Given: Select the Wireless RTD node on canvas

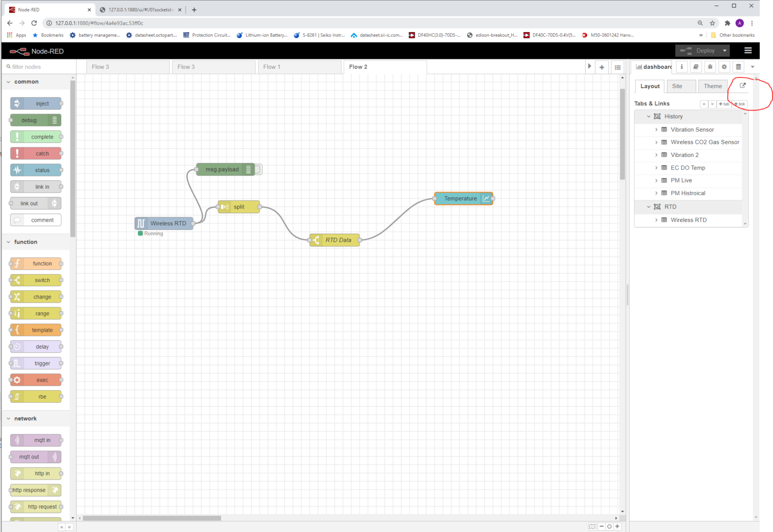Looking at the screenshot, I should [x=164, y=223].
